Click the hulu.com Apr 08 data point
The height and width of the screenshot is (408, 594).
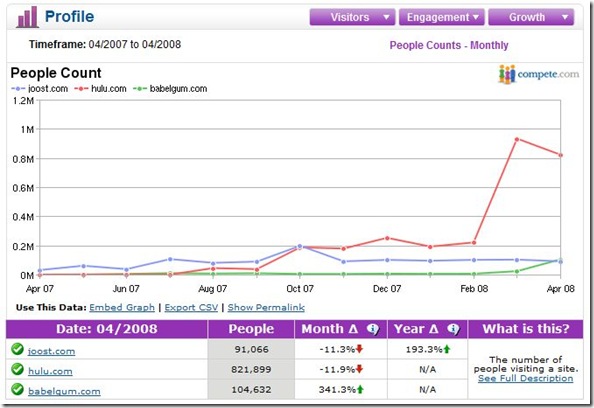point(561,155)
